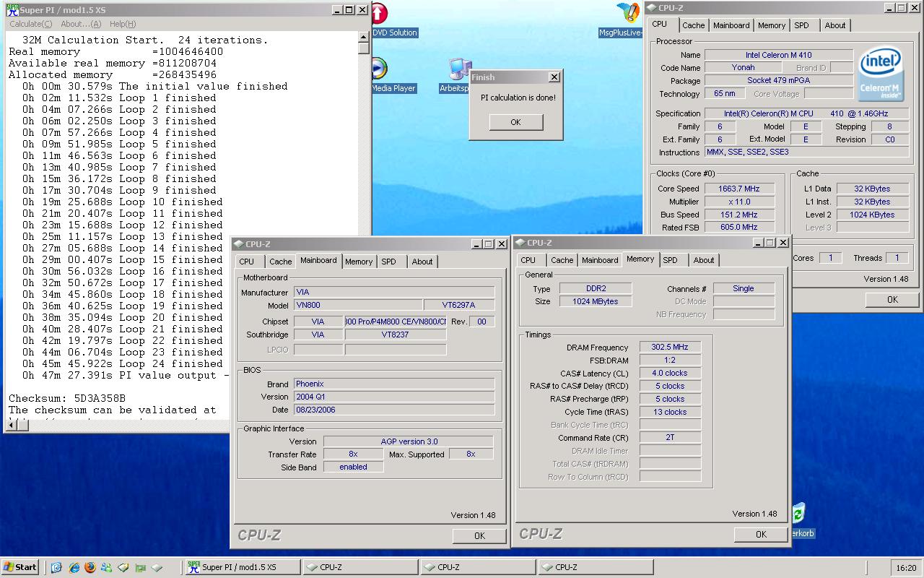Viewport: 924px width, 578px height.
Task: Select Cache tab in Memory CPU-Z window
Action: point(562,260)
